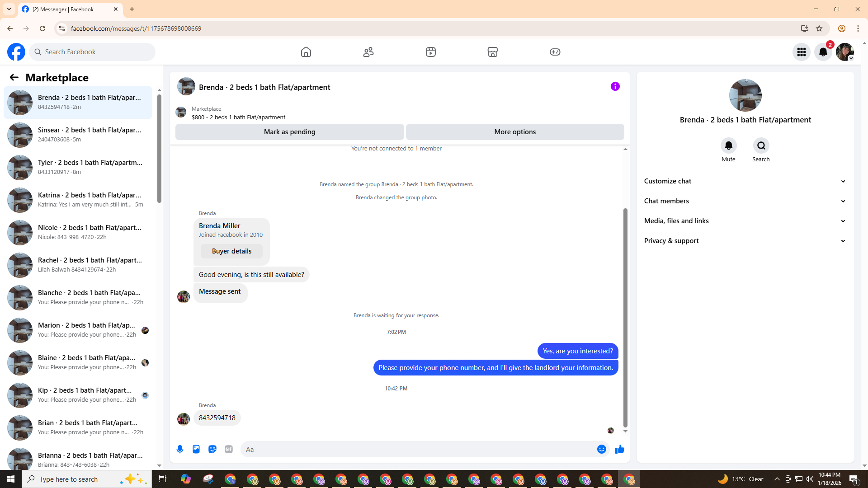Click the conversation list scrollbar

159,149
